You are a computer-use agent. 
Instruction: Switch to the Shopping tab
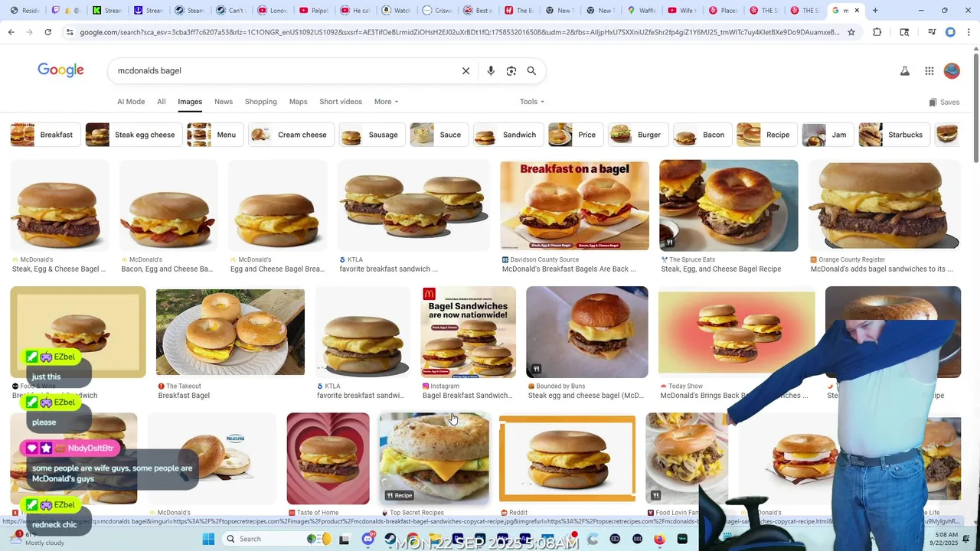(261, 102)
